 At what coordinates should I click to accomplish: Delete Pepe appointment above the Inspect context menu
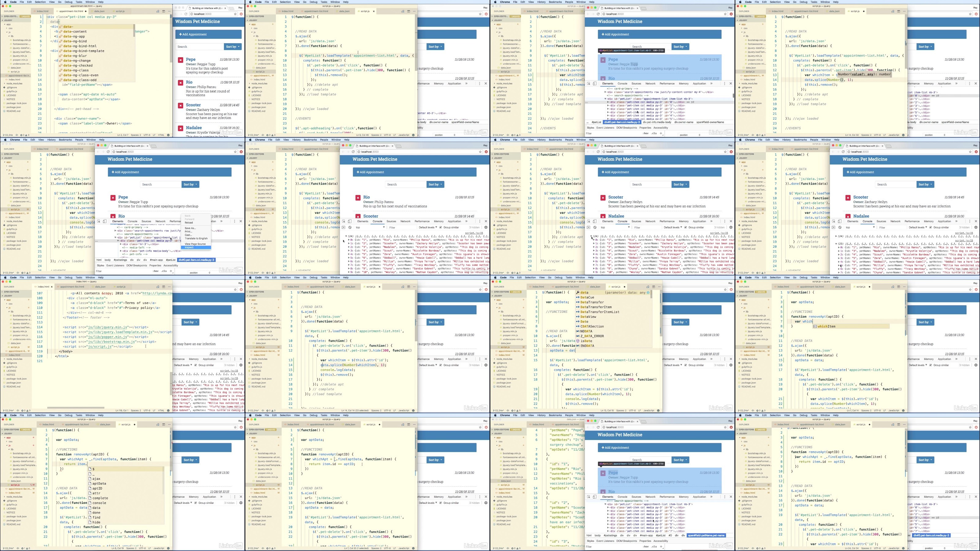point(113,198)
